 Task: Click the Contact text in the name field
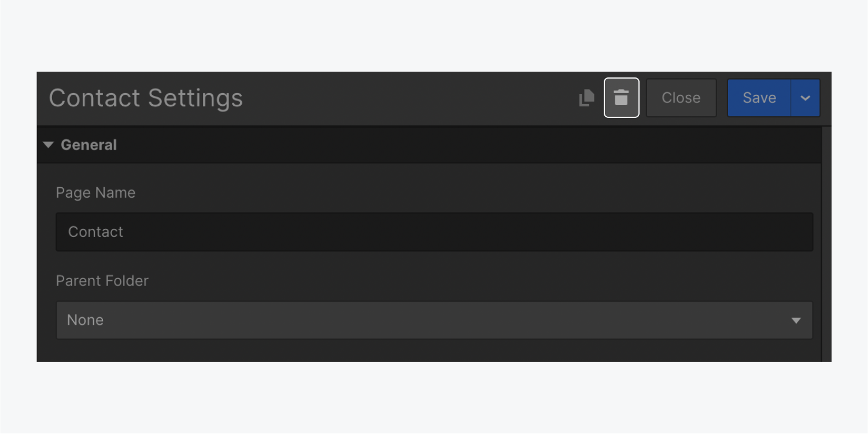tap(95, 232)
